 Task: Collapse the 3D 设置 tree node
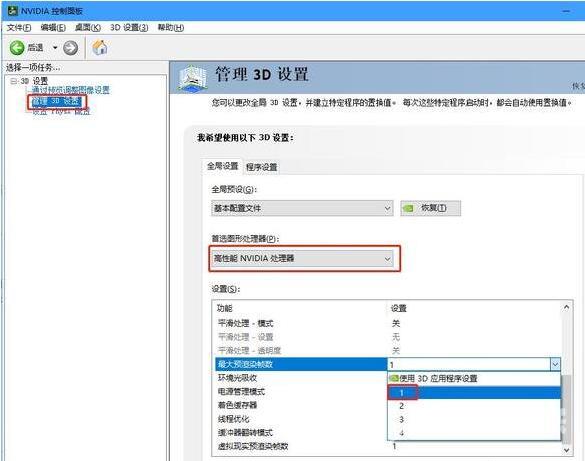click(14, 81)
